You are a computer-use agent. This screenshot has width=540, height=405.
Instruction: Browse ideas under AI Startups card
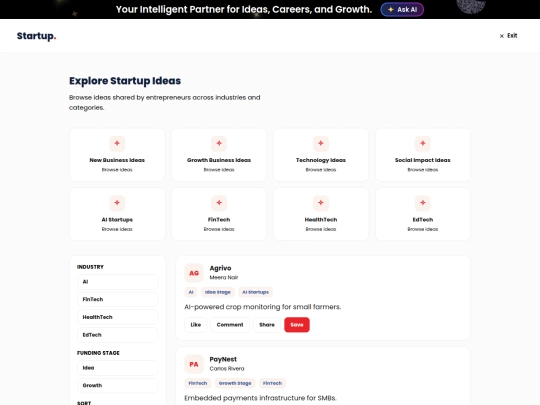117,229
